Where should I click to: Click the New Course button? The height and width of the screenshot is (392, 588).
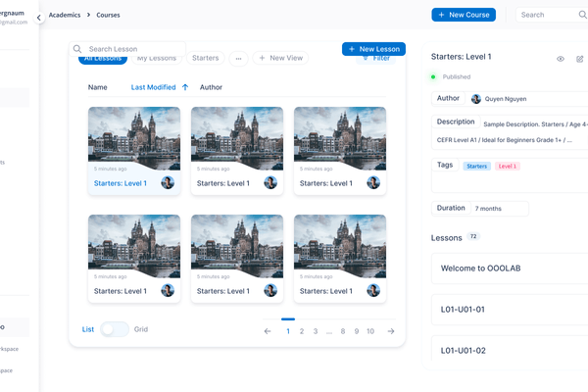coord(464,15)
